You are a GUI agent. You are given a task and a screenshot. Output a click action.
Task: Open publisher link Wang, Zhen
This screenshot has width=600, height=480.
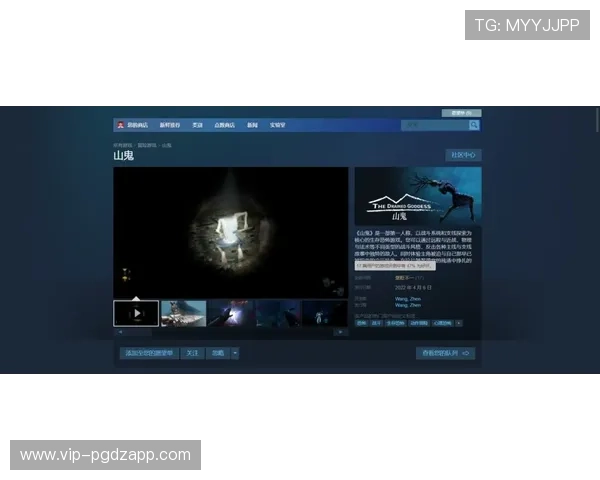(x=408, y=305)
